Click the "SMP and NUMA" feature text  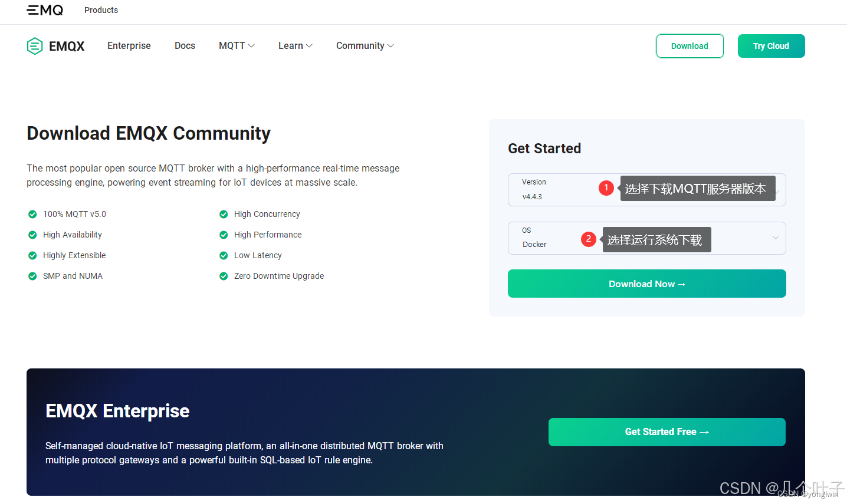tap(73, 276)
